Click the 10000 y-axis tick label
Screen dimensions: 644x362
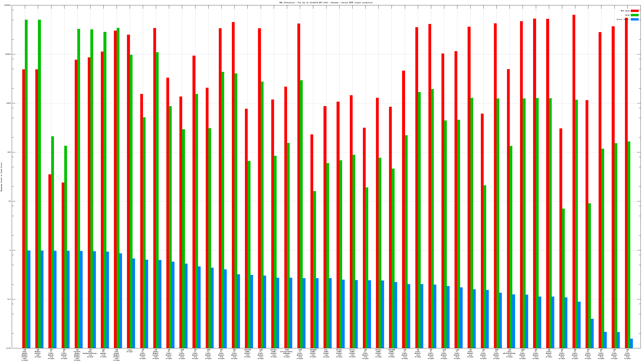(x=7, y=54)
